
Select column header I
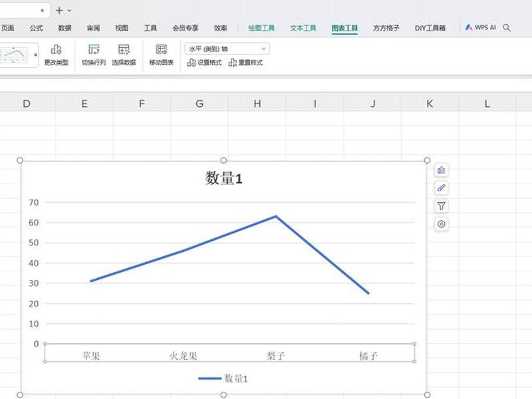pyautogui.click(x=315, y=104)
